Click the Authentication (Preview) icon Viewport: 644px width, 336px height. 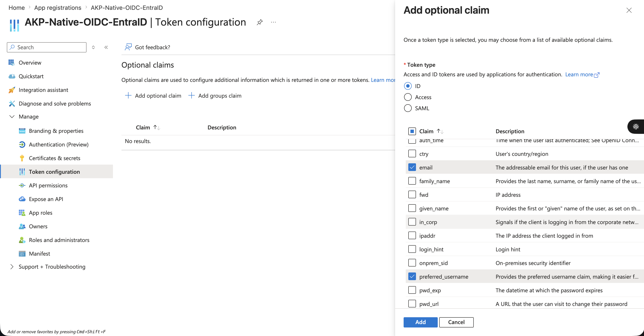pos(22,144)
